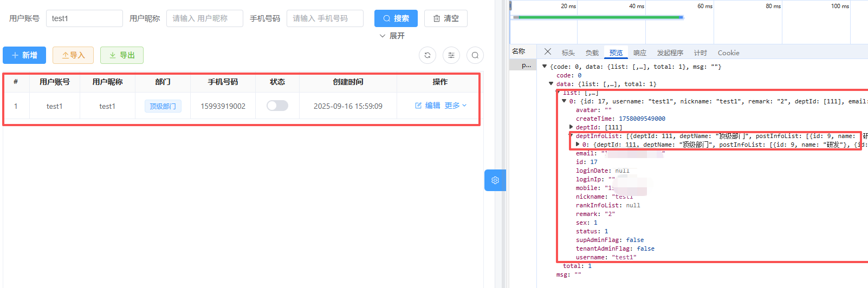
Task: Focus the 手机号码 input field
Action: click(x=325, y=18)
